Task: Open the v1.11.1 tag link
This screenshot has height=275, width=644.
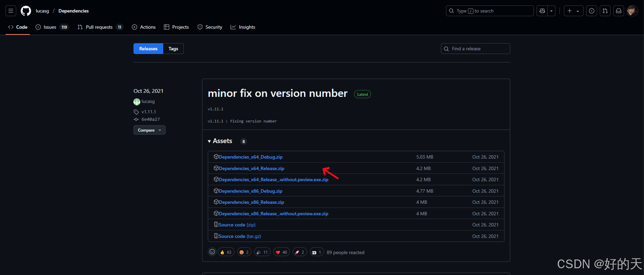Action: (149, 112)
